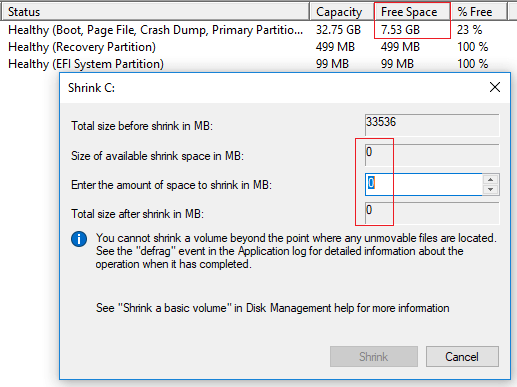This screenshot has height=387, width=517.
Task: Sort by the % Free column header
Action: 479,12
